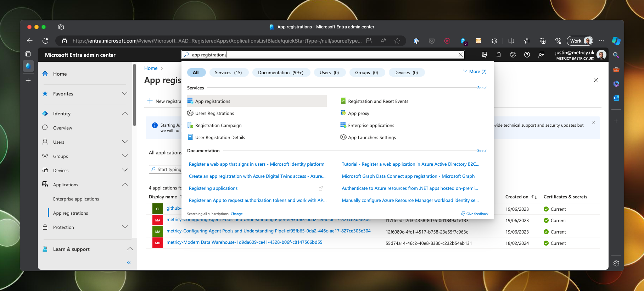Collapse the Identity section
Screen dimensions: 644x291
[x=125, y=113]
